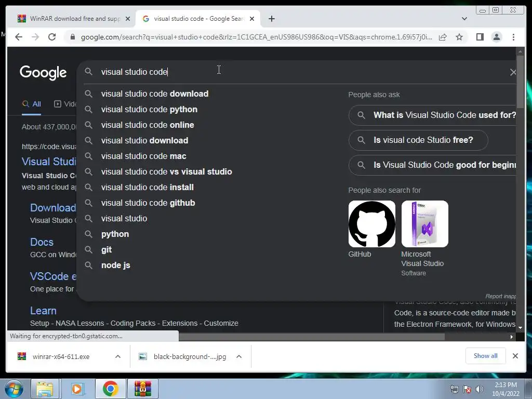Click volume speaker tray icon

coord(479,389)
